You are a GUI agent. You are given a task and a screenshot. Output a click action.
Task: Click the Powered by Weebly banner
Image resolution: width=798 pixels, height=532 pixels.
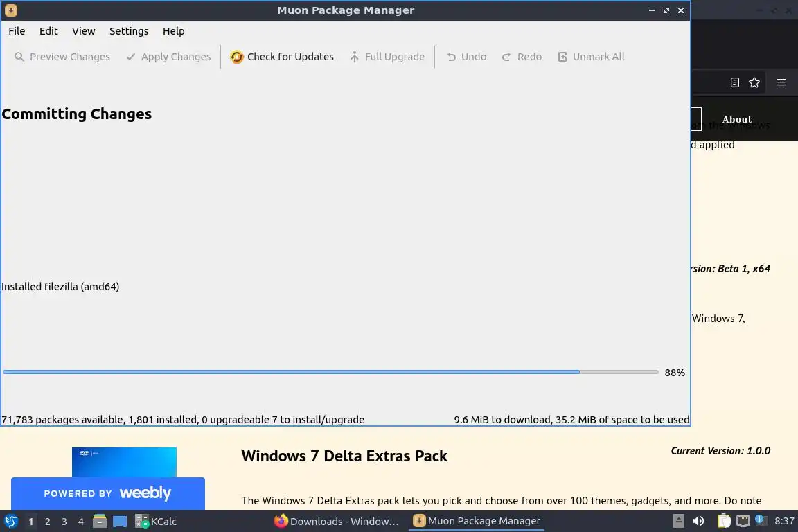(x=108, y=493)
